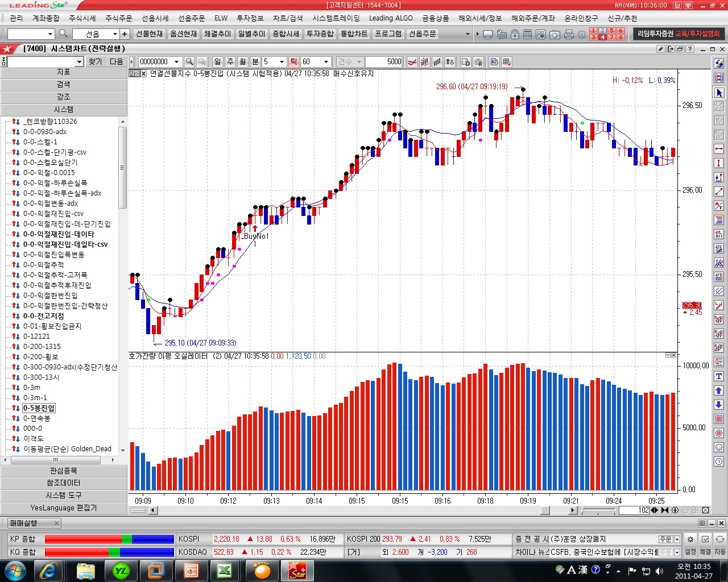Open the 선옵 category dropdown
The height and width of the screenshot is (582, 728).
tap(115, 34)
